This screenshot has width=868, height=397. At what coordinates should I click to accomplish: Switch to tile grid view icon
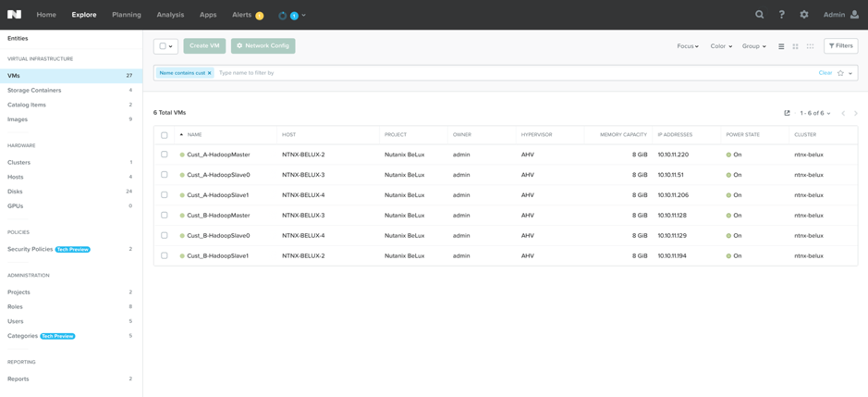click(796, 46)
